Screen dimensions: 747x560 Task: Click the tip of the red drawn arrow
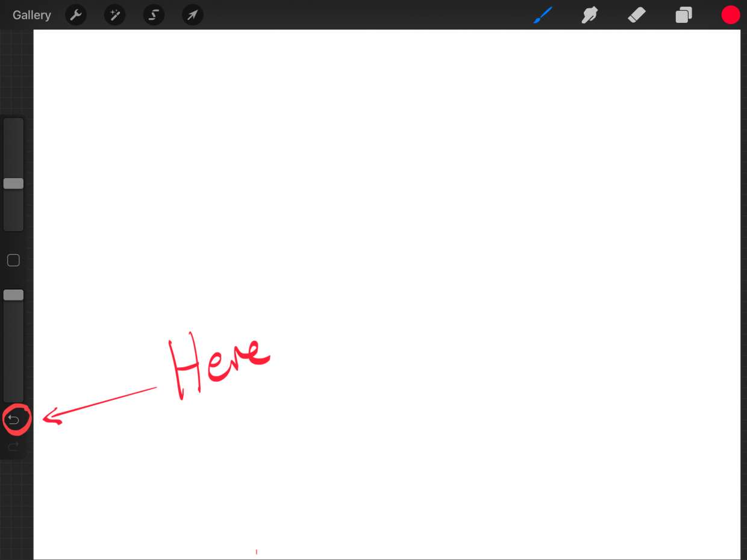click(45, 415)
